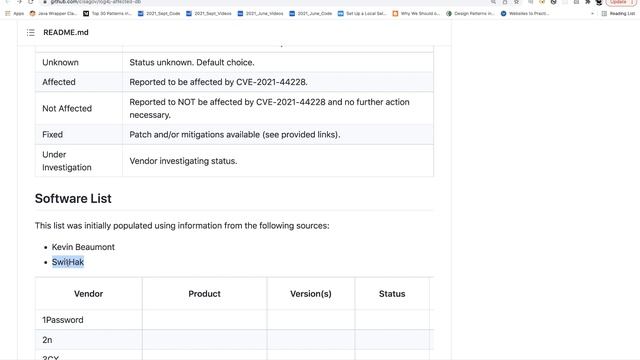Open the README table of contents icon
Image resolution: width=640 pixels, height=360 pixels.
click(x=31, y=32)
